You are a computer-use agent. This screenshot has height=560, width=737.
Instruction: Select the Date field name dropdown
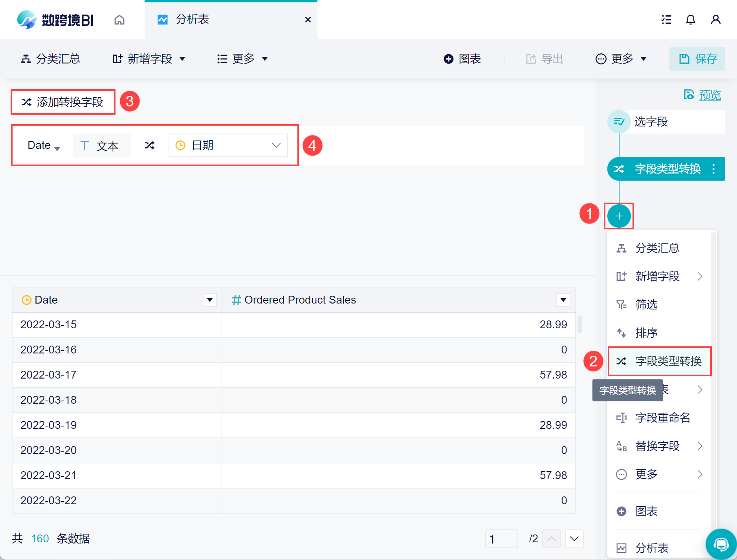click(44, 145)
